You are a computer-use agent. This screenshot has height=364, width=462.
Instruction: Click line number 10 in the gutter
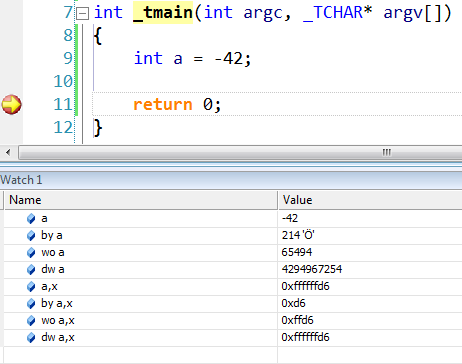(63, 81)
